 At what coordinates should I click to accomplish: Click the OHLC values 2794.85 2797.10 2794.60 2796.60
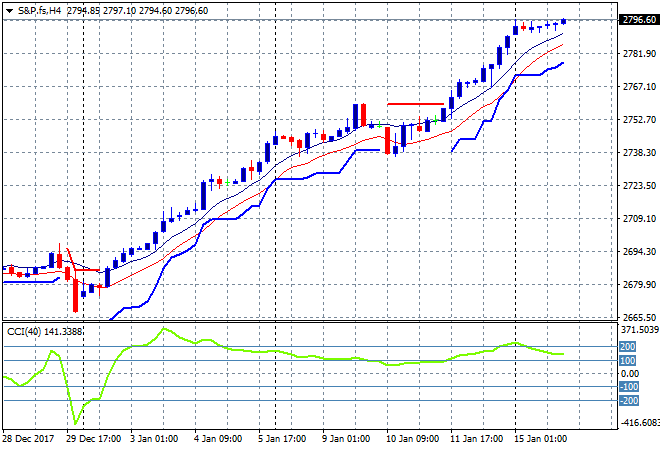pos(137,11)
